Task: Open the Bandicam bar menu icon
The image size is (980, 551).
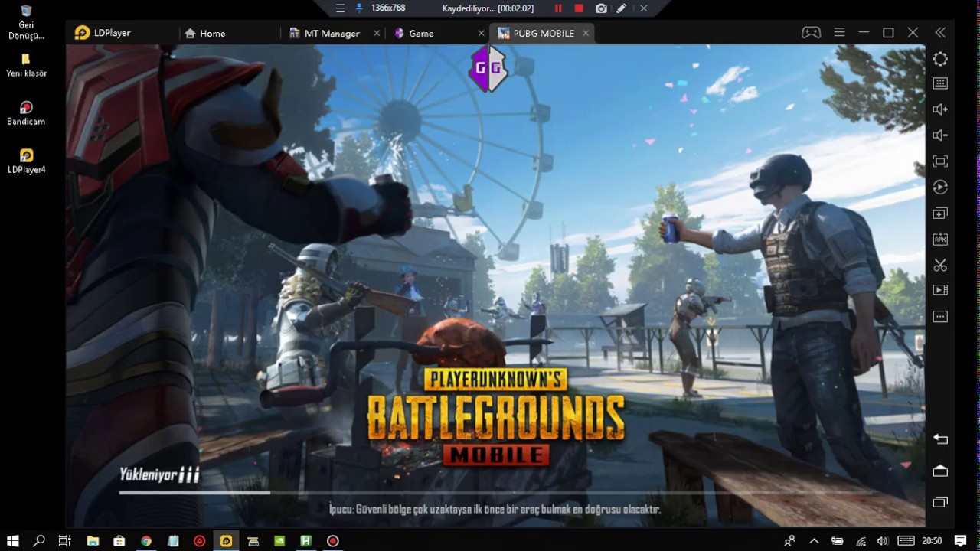Action: [x=341, y=8]
